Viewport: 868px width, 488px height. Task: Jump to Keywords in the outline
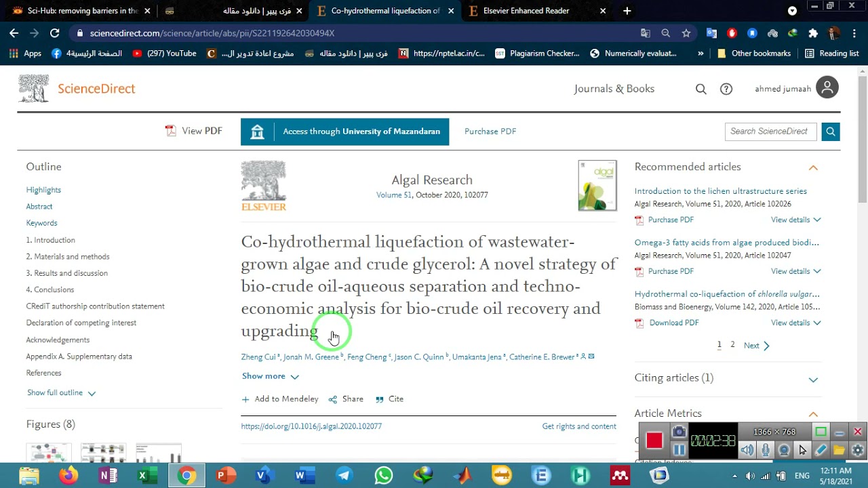pos(41,223)
